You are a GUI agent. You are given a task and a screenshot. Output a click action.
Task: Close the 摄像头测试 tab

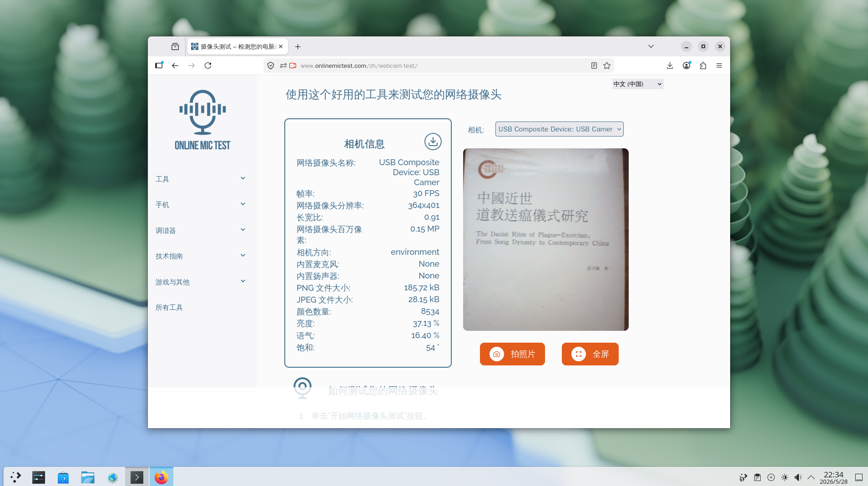(x=281, y=46)
